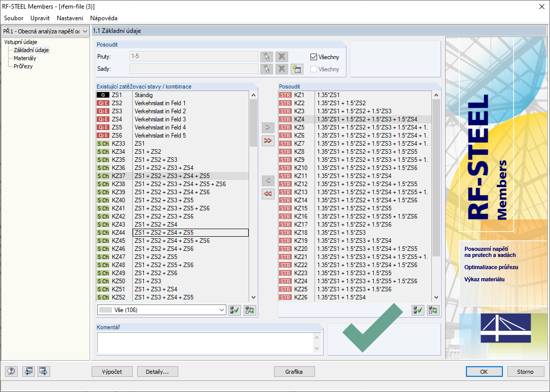550x392 pixels.
Task: Click the Grafika button
Action: coord(294,372)
